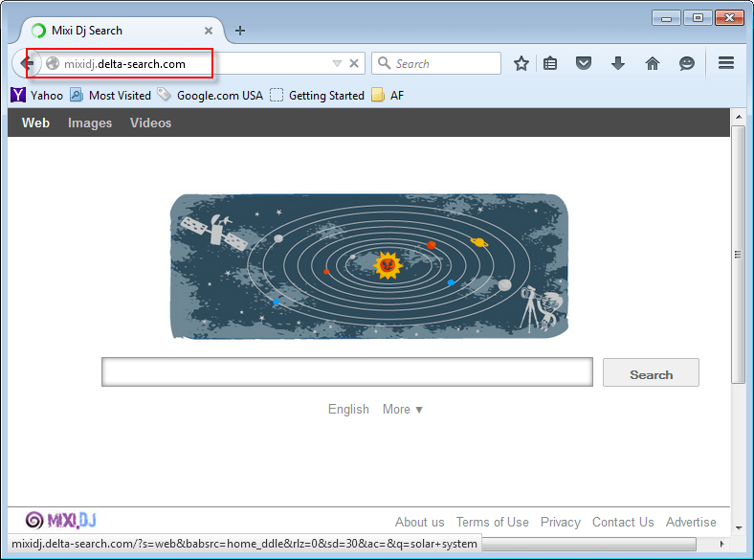The image size is (754, 560).
Task: Click the main page search input box
Action: tap(347, 371)
